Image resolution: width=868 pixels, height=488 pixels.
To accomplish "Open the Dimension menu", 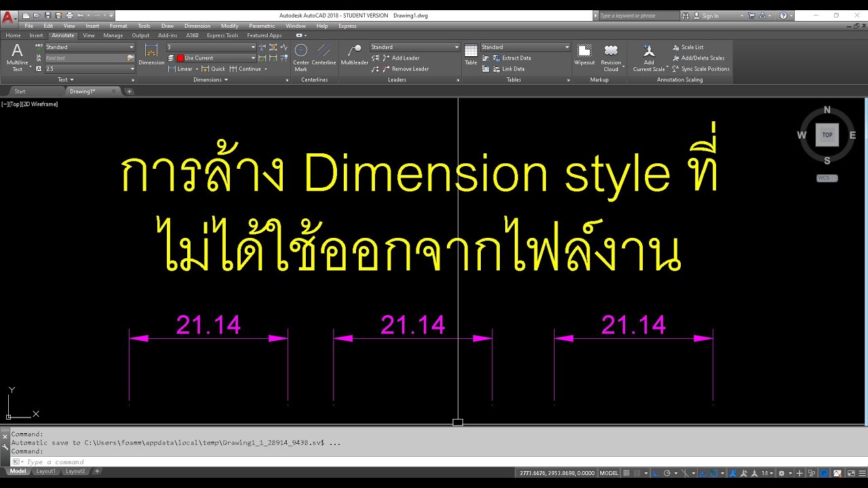I will [197, 26].
